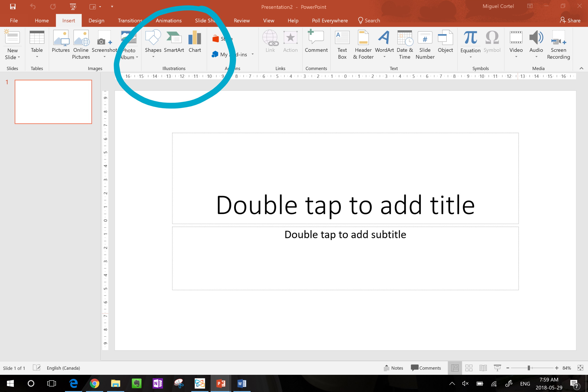Image resolution: width=588 pixels, height=392 pixels.
Task: Switch to the Review tab
Action: (241, 21)
